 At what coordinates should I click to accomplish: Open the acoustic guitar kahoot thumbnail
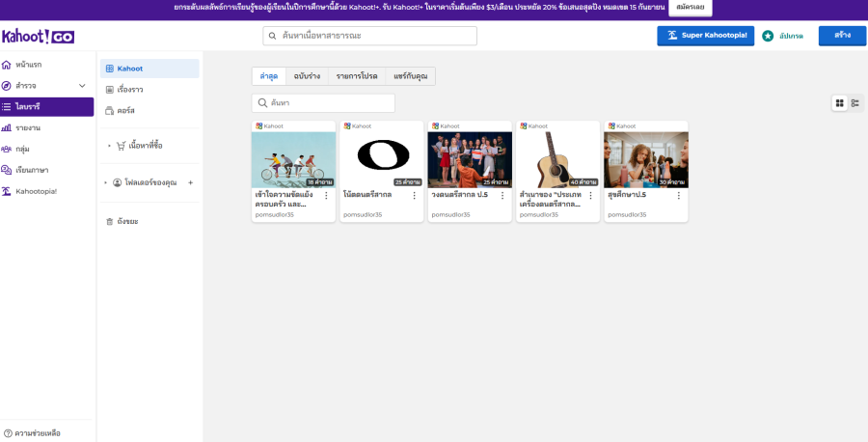pos(558,160)
